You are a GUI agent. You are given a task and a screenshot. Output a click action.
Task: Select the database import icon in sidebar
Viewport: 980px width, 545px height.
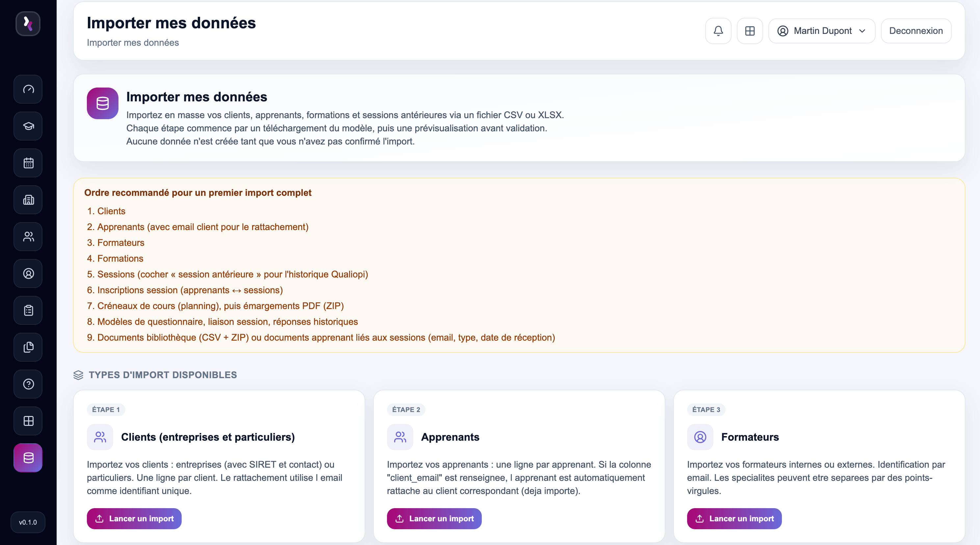point(28,458)
